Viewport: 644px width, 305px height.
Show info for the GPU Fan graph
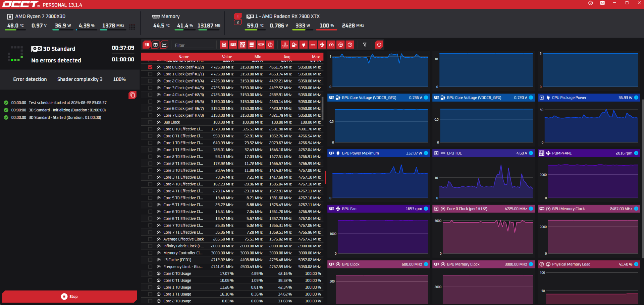426,208
